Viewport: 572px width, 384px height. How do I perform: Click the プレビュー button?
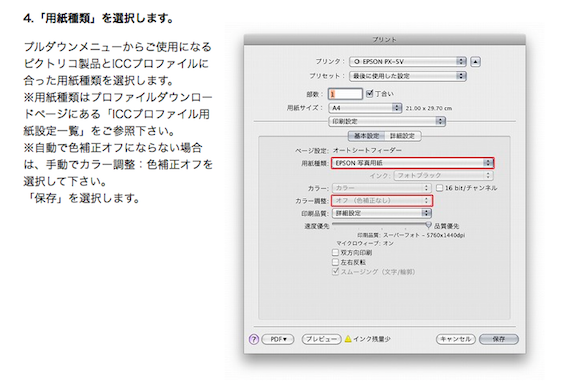pos(321,339)
